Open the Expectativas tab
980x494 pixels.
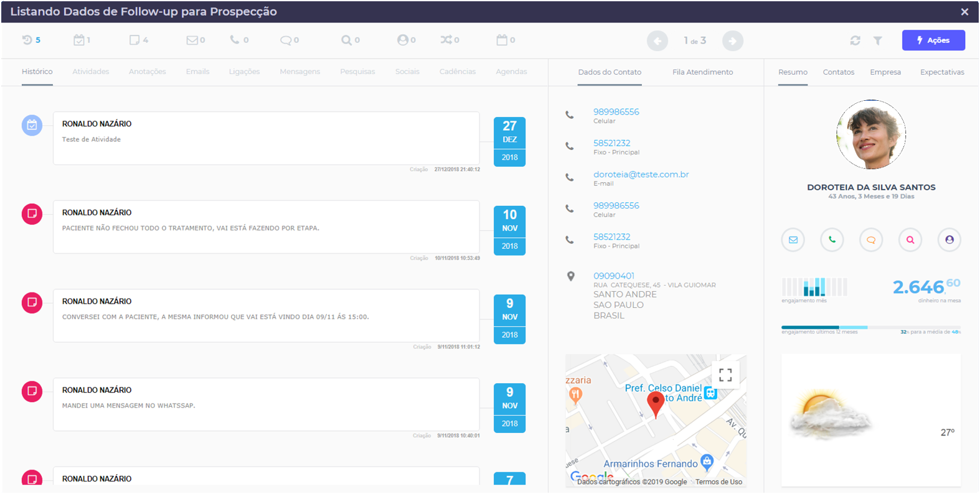pos(942,72)
